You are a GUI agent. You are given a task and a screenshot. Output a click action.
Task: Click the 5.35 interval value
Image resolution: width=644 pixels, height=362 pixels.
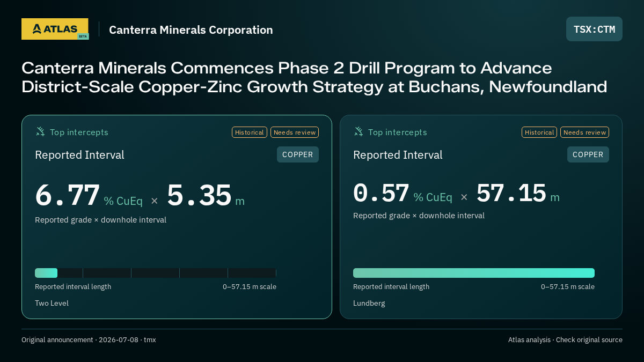pyautogui.click(x=199, y=195)
